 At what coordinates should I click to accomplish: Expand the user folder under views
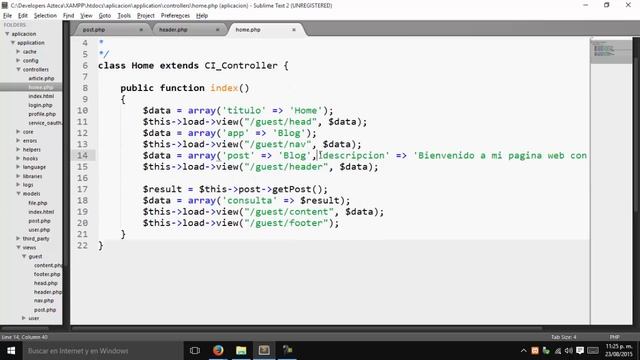click(x=24, y=318)
